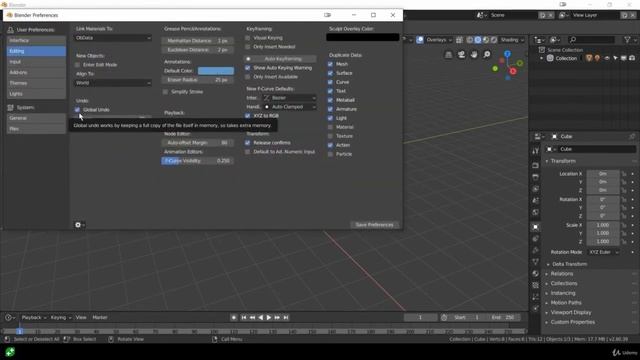Jump to timeline end button
Image resolution: width=640 pixels, height=360 pixels.
point(286,318)
